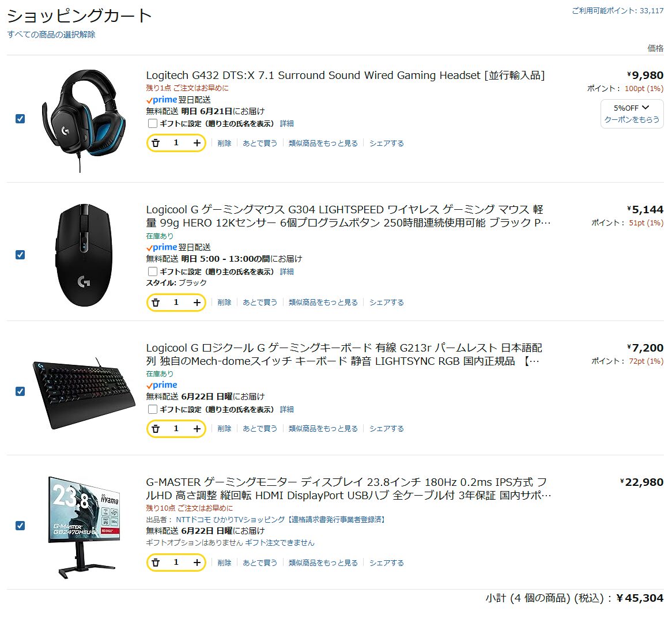Increase G-MASTER monitor quantity with plus icon
672x619 pixels.
(x=197, y=563)
